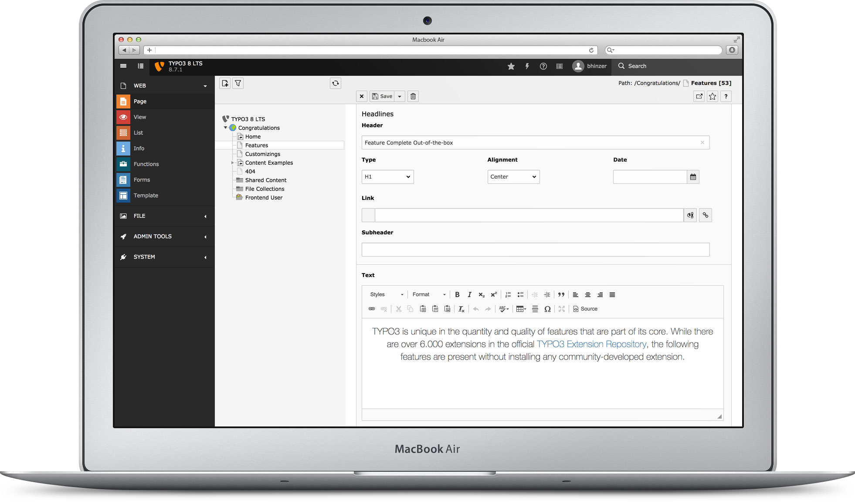The width and height of the screenshot is (855, 504).
Task: Click the Date picker calendar icon
Action: [x=693, y=176]
